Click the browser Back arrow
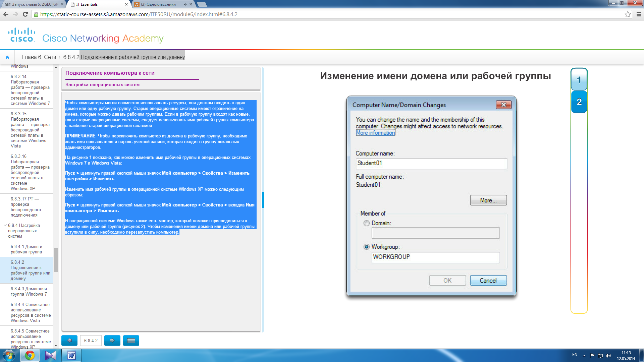 (6, 14)
